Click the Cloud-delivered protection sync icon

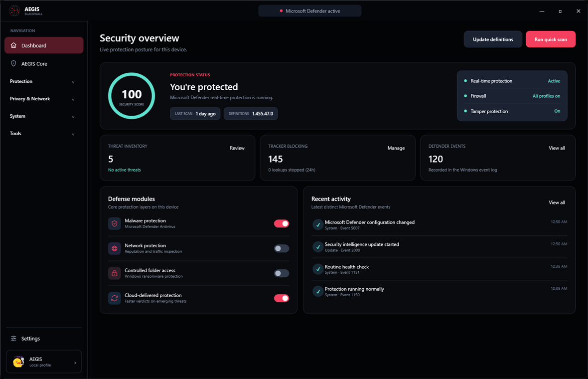(x=115, y=298)
